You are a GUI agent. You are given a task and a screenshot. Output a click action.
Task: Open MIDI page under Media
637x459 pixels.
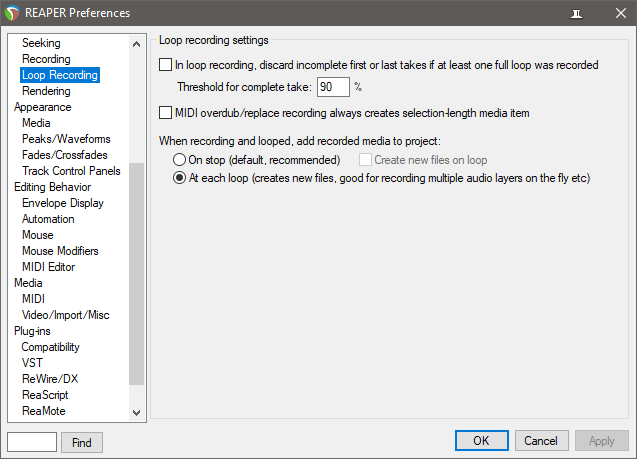[x=33, y=299]
